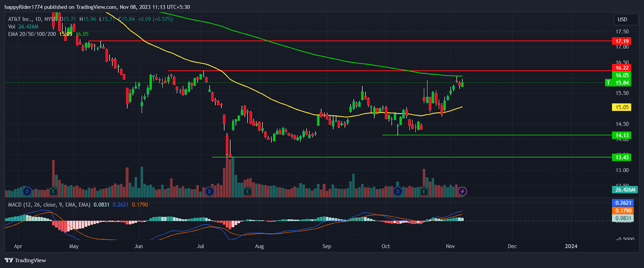This screenshot has height=268, width=644.
Task: Click the EMA 20/50/100/200 legend
Action: (32, 34)
